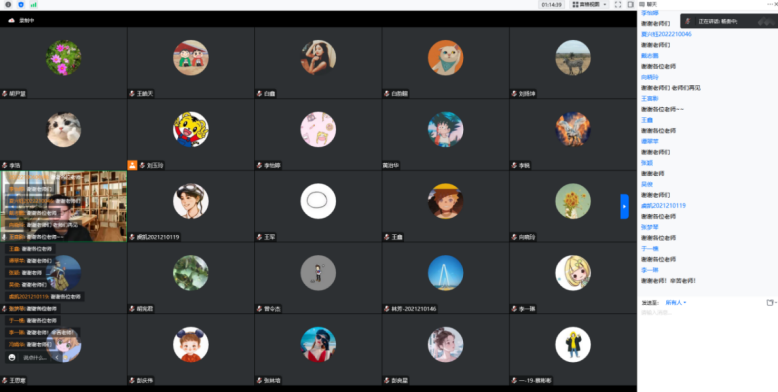Viewport: 778px width, 392px height.
Task: Click sender name 向晓玲 in chat panel
Action: point(649,77)
